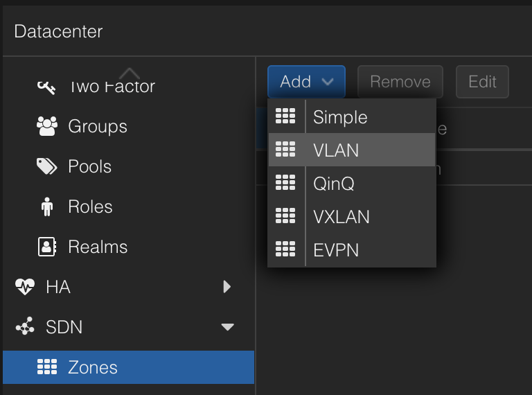532x395 pixels.
Task: Click the grid icon beside EVPN
Action: point(285,249)
